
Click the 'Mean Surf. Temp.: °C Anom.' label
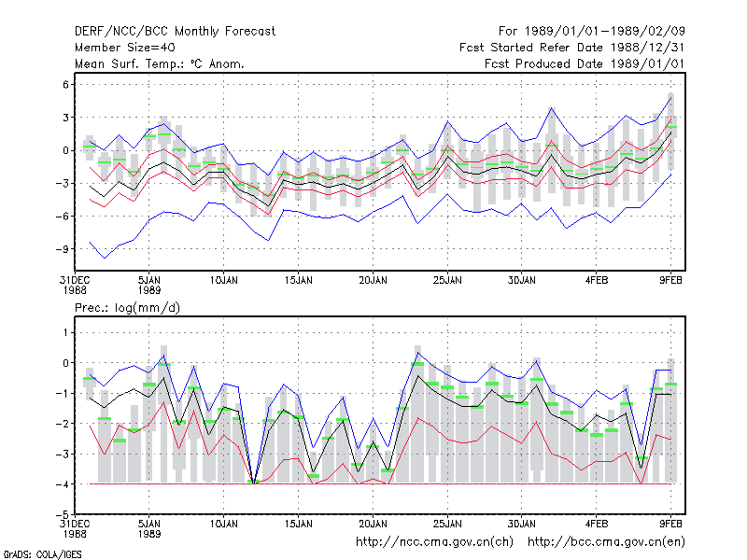point(160,63)
